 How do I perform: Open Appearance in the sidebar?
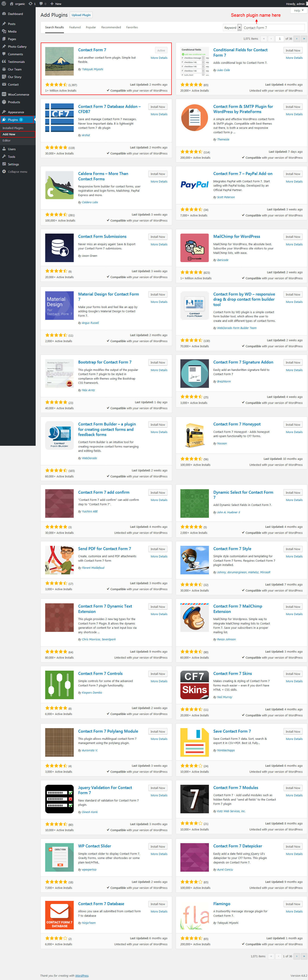click(x=16, y=112)
